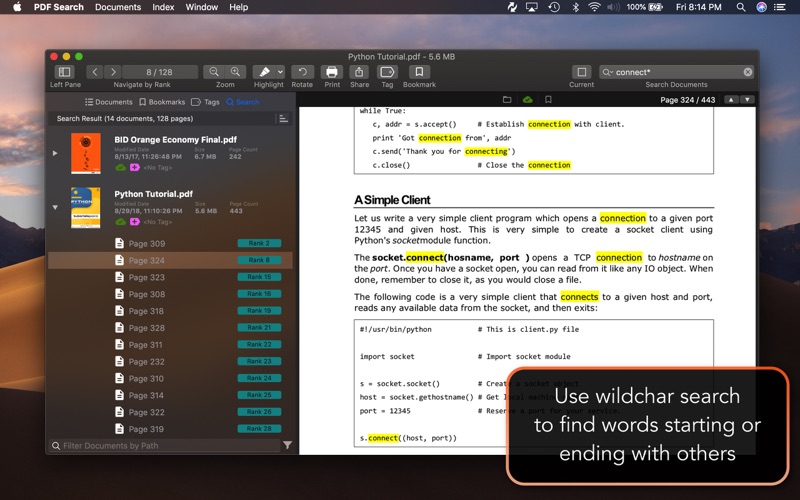Toggle the Current document search scope

pyautogui.click(x=581, y=72)
